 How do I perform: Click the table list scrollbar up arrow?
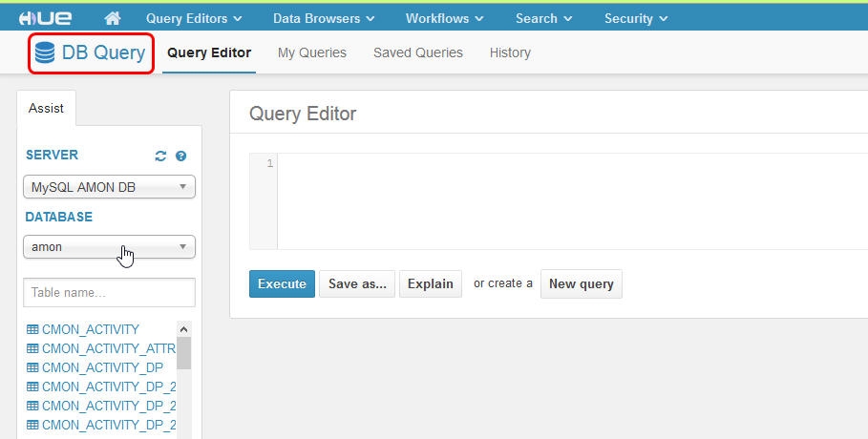tap(183, 329)
